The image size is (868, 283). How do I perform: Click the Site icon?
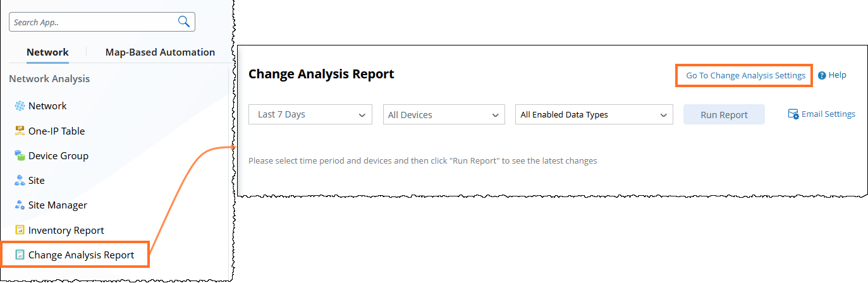point(20,181)
